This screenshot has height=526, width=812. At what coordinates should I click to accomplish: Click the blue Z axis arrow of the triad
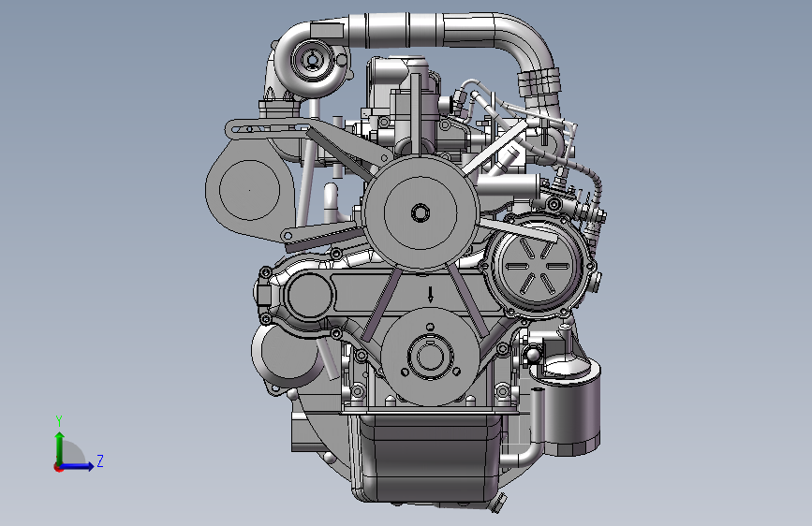point(78,466)
